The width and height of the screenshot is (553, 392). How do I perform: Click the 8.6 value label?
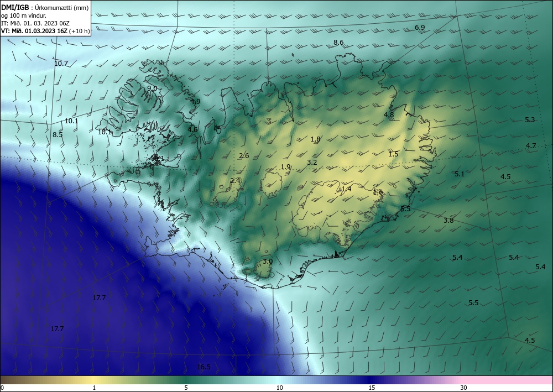point(338,43)
